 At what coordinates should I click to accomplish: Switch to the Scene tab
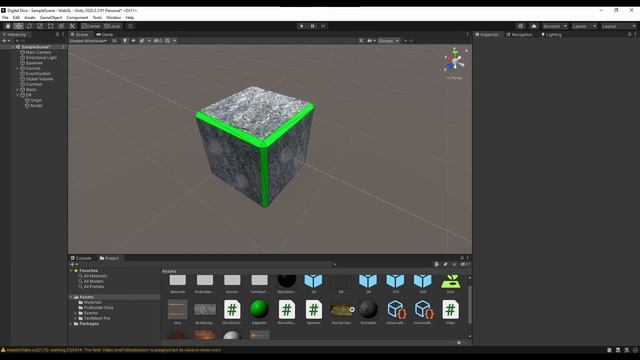click(80, 35)
